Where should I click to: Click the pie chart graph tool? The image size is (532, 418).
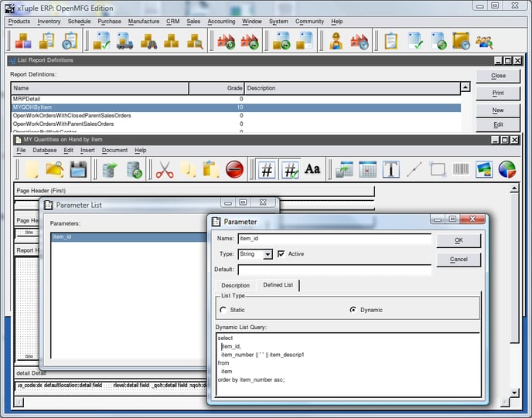[507, 169]
